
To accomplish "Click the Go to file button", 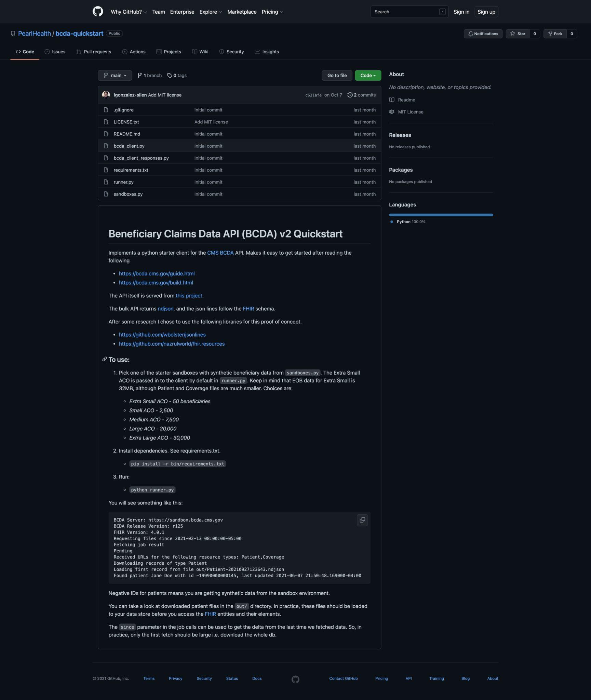I will click(337, 76).
